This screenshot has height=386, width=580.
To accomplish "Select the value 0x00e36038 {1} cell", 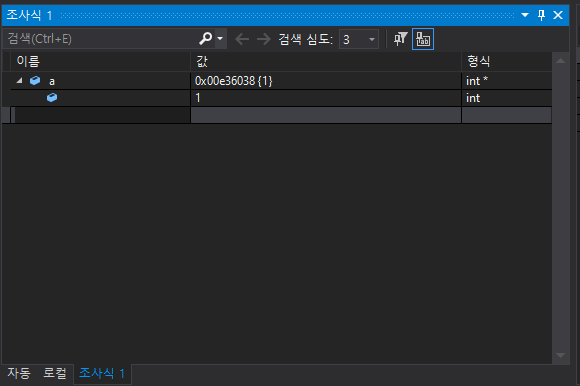I will pos(326,81).
